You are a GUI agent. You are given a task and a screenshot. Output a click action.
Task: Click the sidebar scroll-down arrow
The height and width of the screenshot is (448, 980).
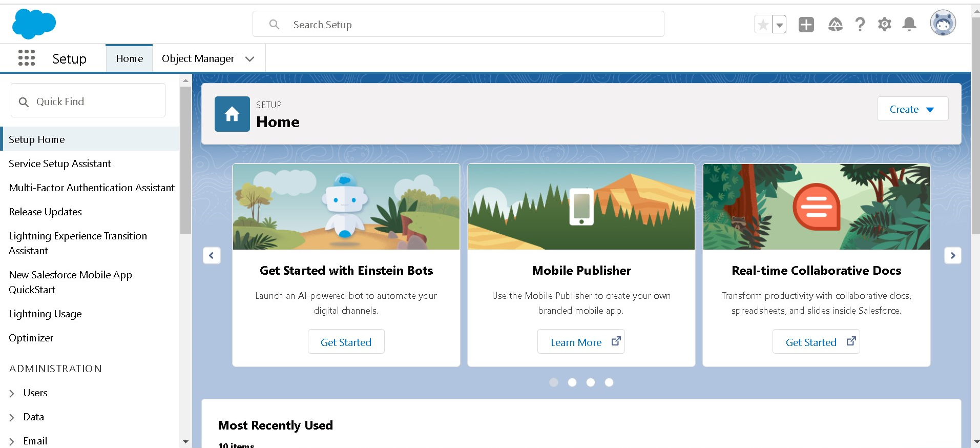point(185,441)
